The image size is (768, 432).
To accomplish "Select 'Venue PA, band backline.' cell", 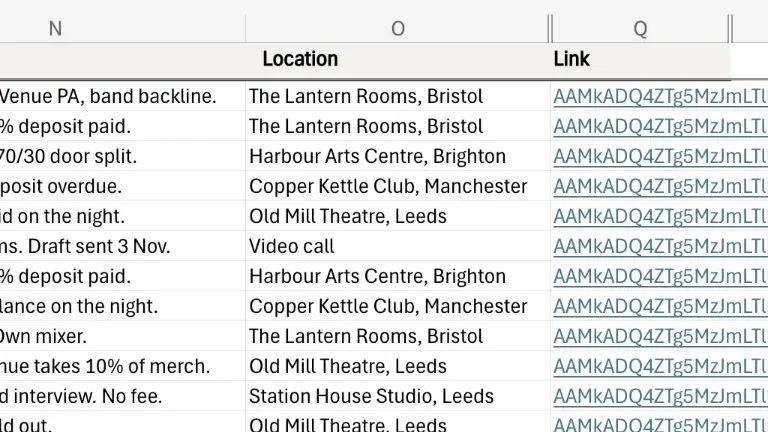I will pos(122,96).
